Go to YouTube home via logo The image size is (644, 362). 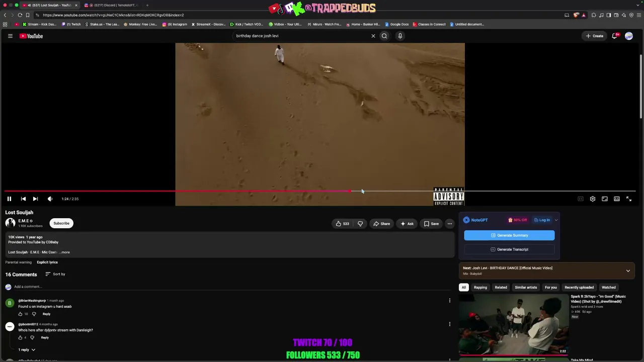click(31, 36)
